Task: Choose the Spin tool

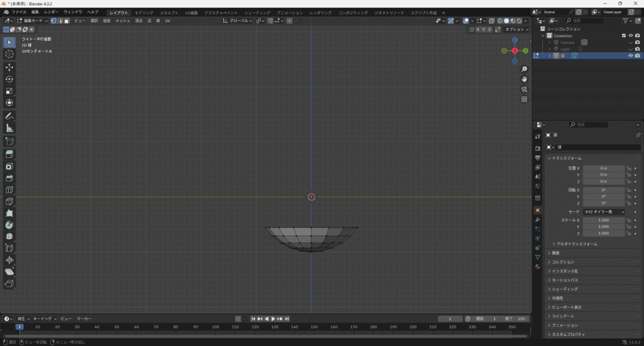Action: tap(9, 225)
